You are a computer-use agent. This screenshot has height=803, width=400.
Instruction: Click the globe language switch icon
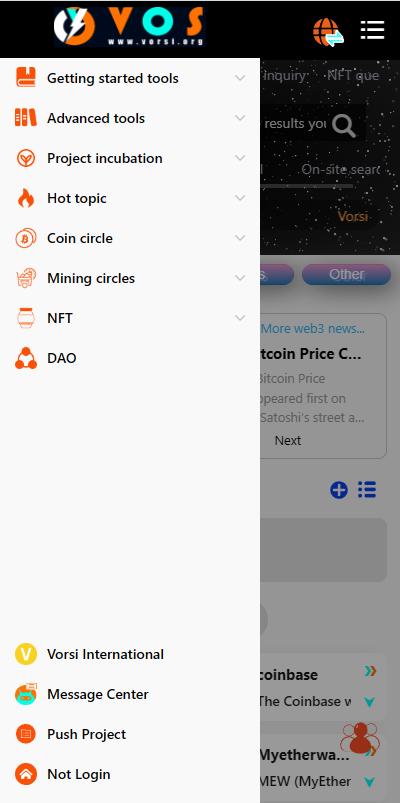(x=328, y=32)
